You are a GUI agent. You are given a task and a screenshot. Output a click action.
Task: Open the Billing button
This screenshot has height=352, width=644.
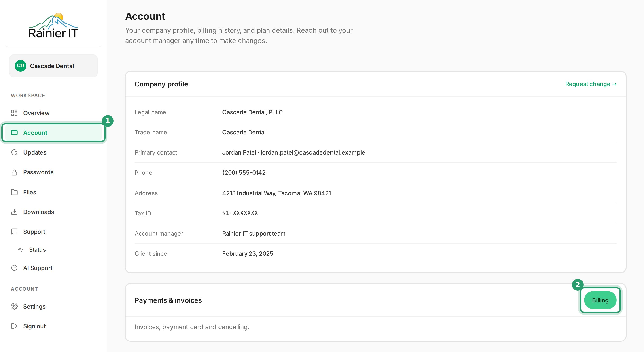pyautogui.click(x=600, y=300)
